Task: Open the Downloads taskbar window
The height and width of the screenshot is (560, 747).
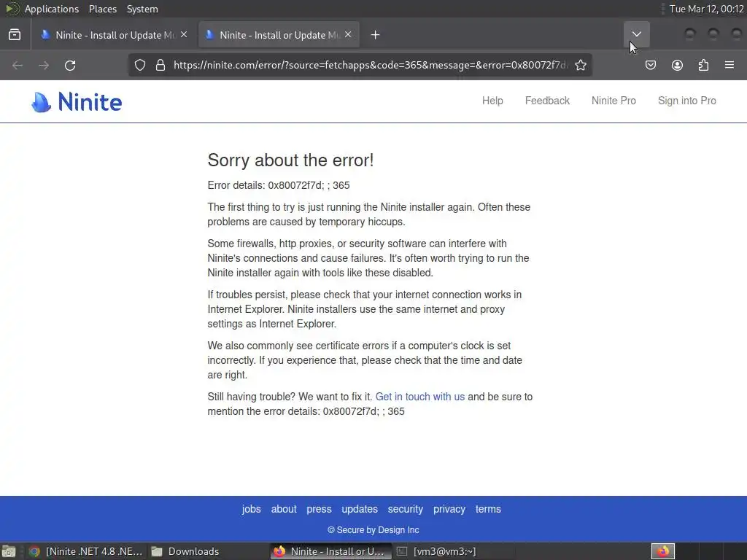Action: tap(185, 551)
